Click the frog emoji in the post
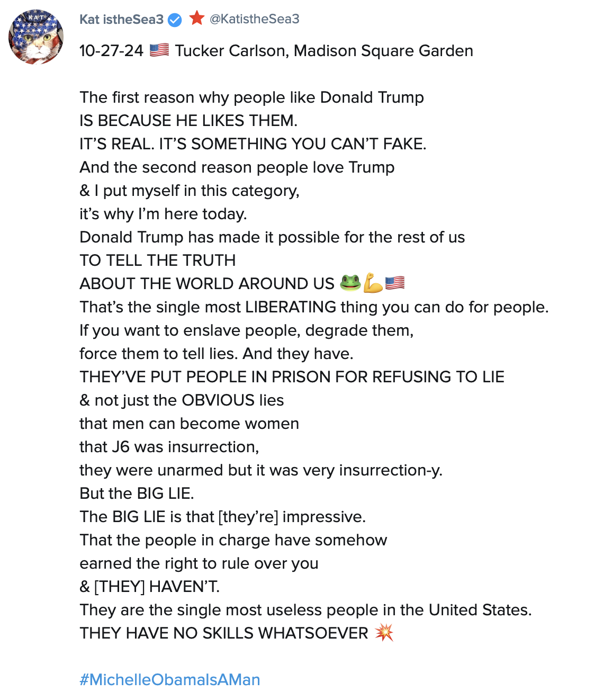This screenshot has width=594, height=700. click(350, 283)
